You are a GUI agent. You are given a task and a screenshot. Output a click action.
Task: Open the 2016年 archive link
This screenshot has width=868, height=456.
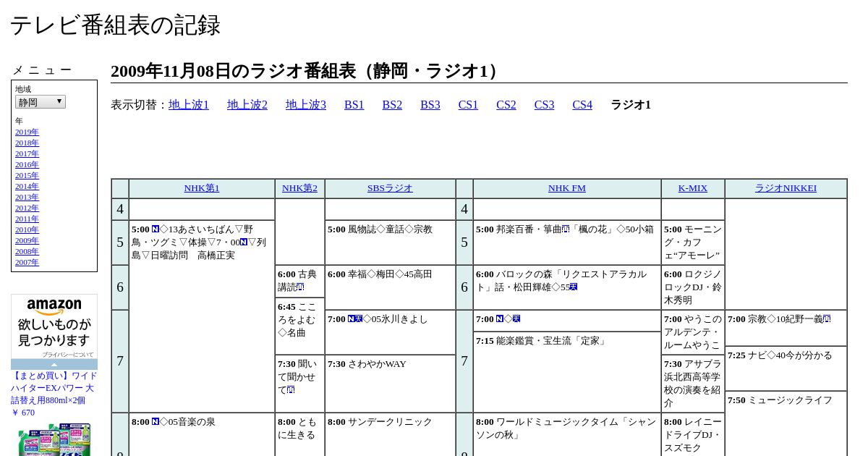click(27, 164)
